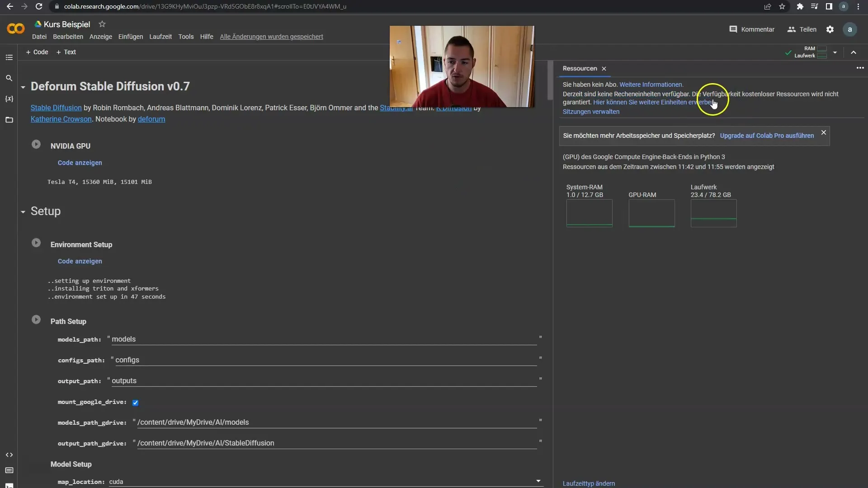Click the System-RAM usage graph
Screen dimensions: 868x488
[x=590, y=213]
